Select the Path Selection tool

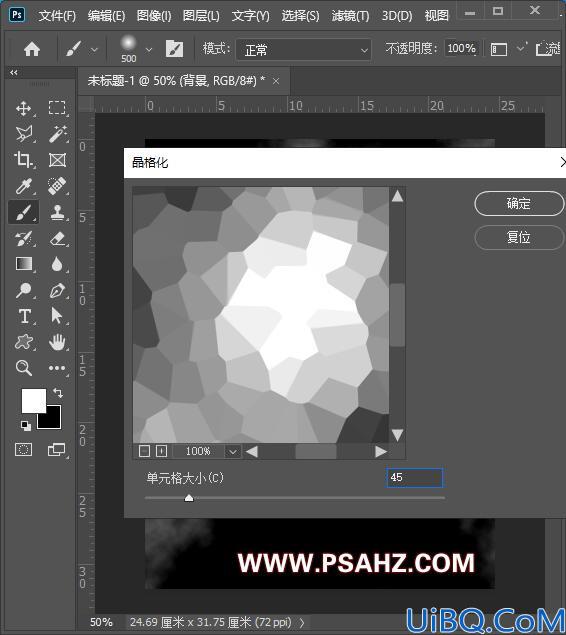tap(56, 315)
